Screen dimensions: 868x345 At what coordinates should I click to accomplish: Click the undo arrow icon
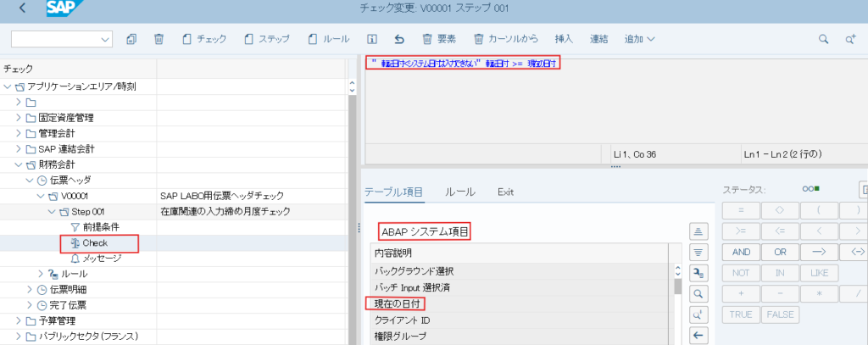399,39
